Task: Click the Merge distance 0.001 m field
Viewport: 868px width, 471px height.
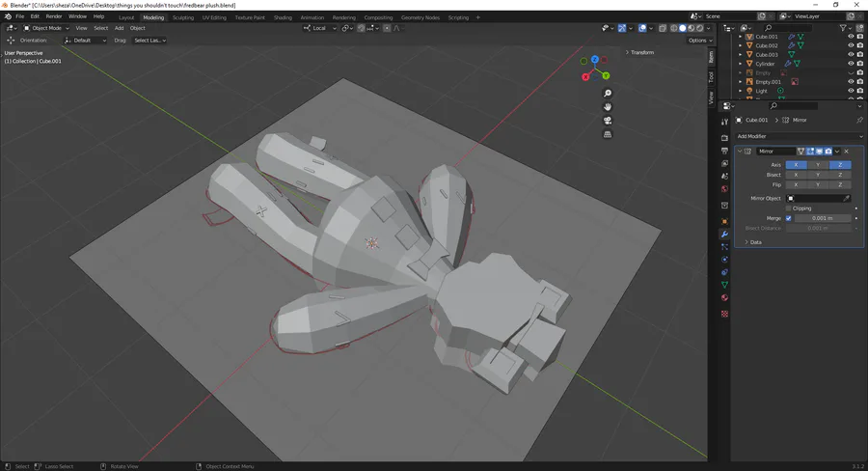Action: [823, 218]
